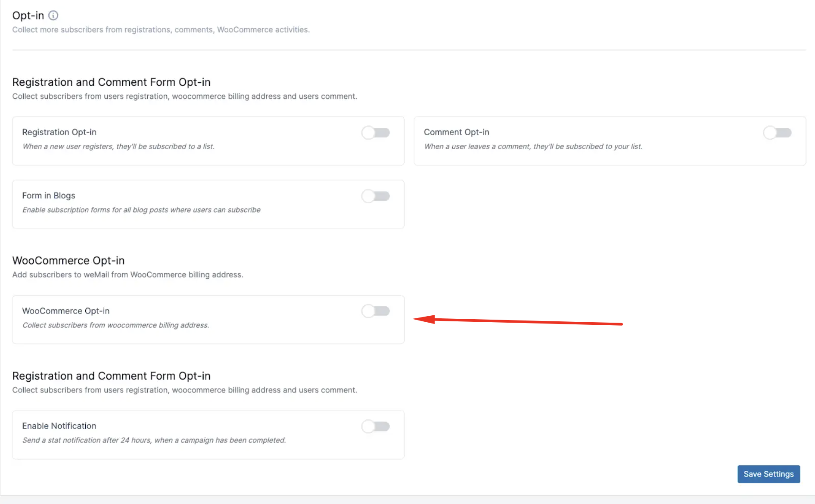Screen dimensions: 815x504
Task: Enable the Registration Opt-in toggle
Action: point(375,133)
